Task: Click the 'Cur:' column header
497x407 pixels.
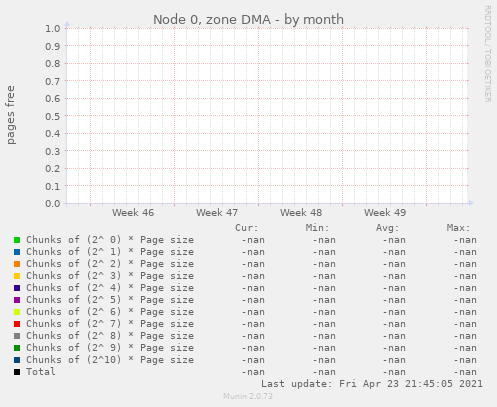Action: (x=247, y=228)
